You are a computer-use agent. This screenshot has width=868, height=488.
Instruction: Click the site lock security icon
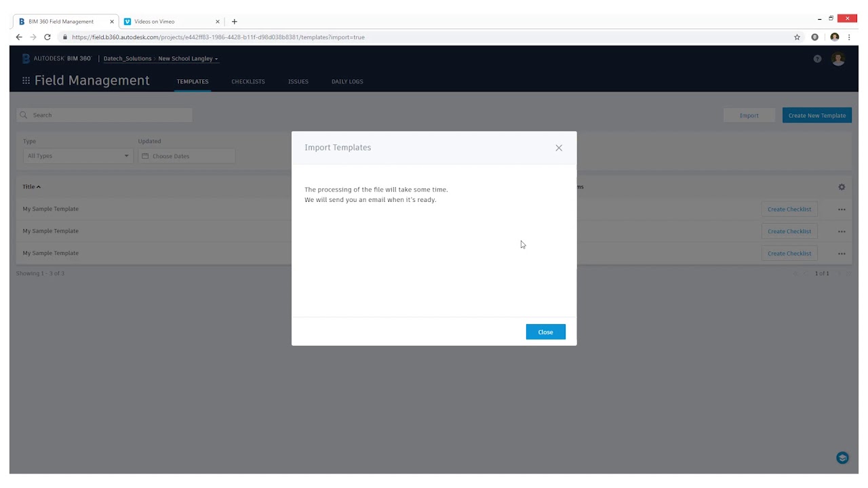point(65,37)
